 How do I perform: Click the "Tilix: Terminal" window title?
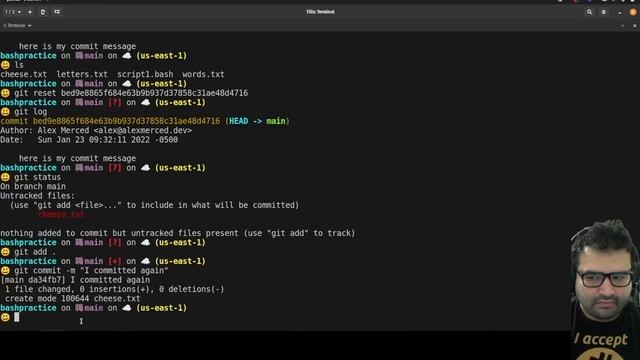[320, 12]
